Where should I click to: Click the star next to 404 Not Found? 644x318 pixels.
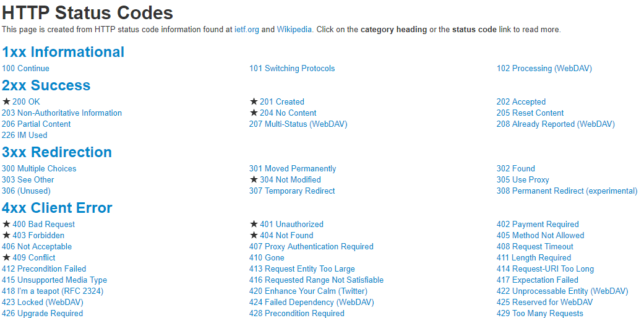254,235
